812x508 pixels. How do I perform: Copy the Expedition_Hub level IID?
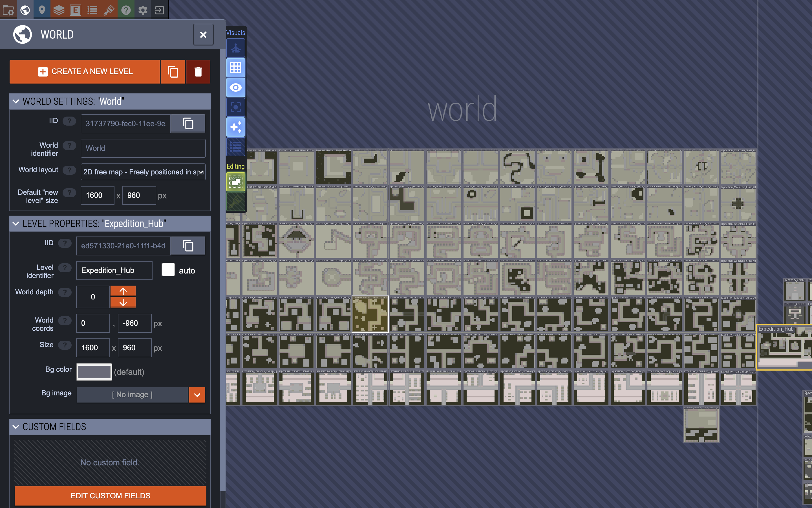(x=188, y=246)
